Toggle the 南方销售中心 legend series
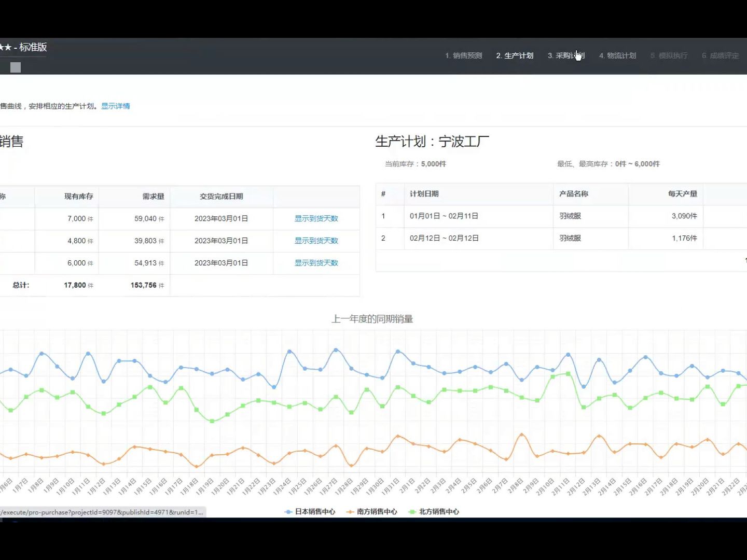The width and height of the screenshot is (747, 560). (372, 512)
